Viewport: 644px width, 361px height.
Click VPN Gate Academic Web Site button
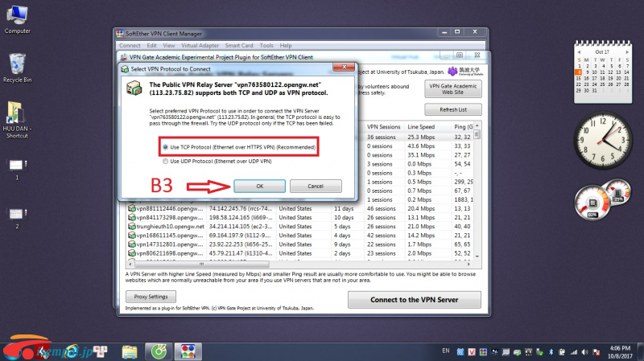click(x=452, y=89)
